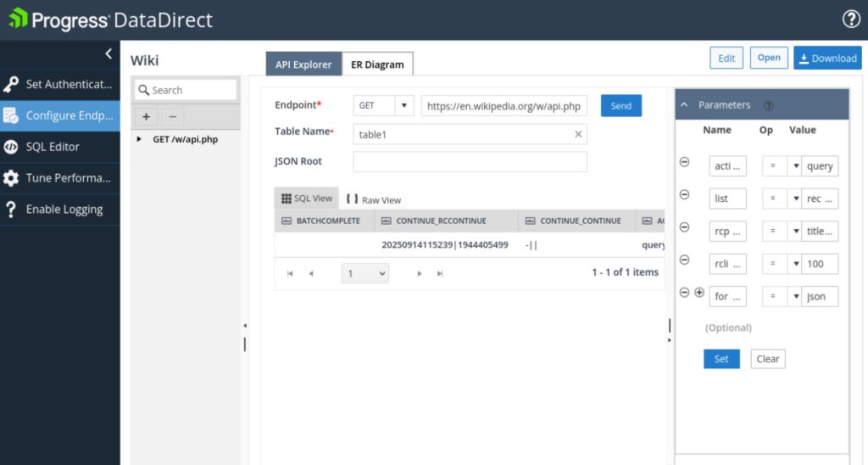Click the JSON Root input field
868x465 pixels.
click(470, 162)
